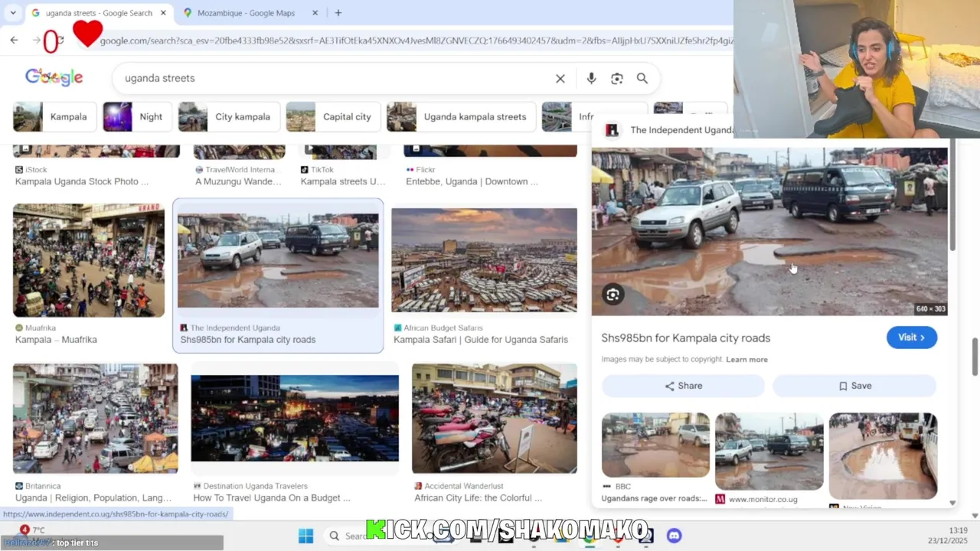Open the tab list dropdown arrow
This screenshot has width=980, height=551.
pyautogui.click(x=13, y=13)
